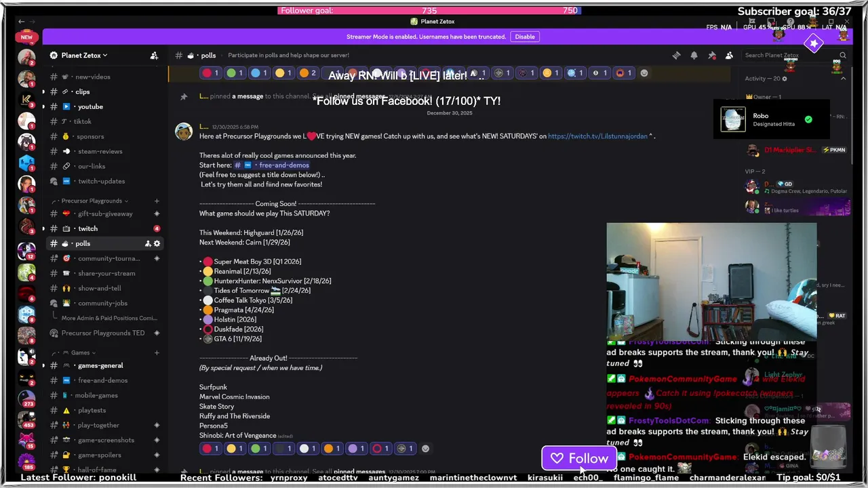The height and width of the screenshot is (488, 868).
Task: Add channel to Precursor Playgrounds category
Action: point(157,201)
